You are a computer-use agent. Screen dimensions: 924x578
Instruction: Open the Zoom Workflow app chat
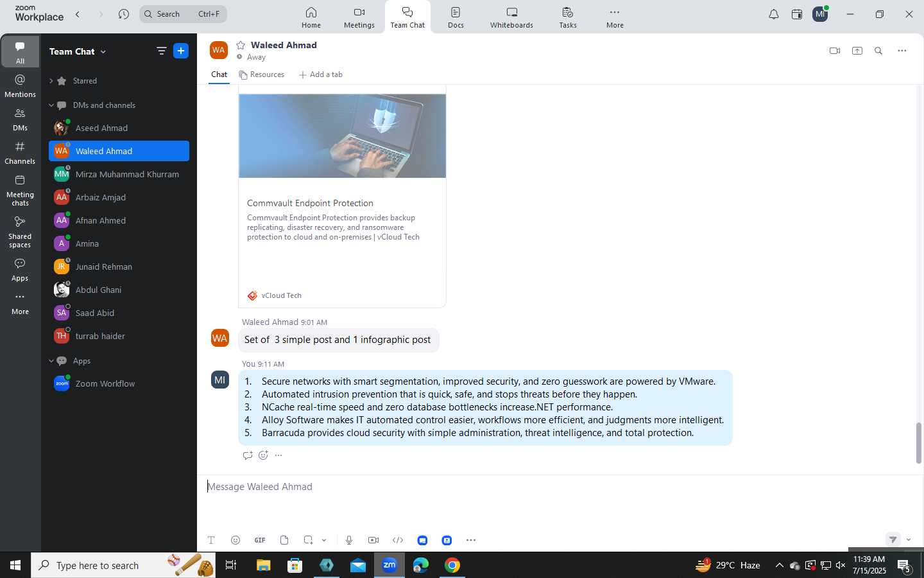pos(119,383)
